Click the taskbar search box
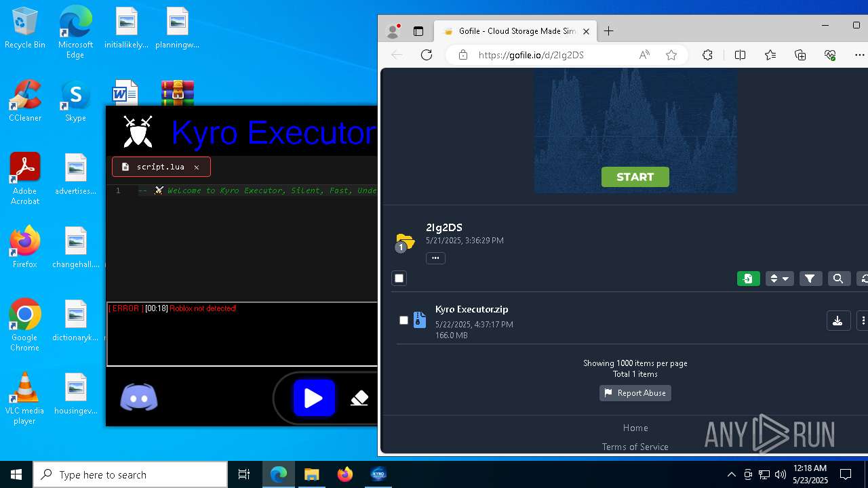The width and height of the screenshot is (868, 488). pyautogui.click(x=130, y=474)
